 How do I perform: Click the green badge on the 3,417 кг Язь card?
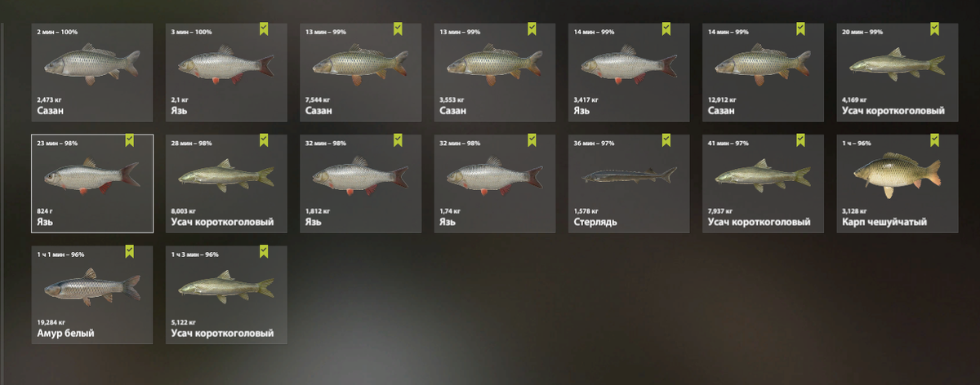point(666,29)
